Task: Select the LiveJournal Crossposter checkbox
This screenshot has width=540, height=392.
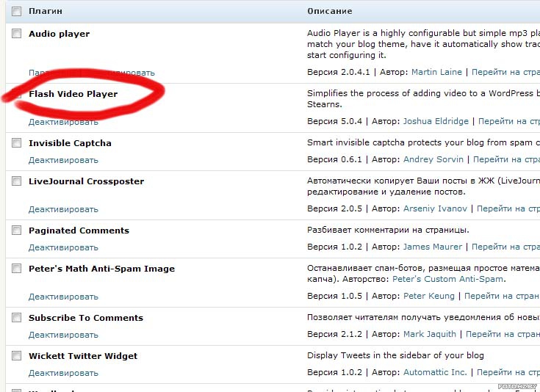Action: click(x=16, y=181)
